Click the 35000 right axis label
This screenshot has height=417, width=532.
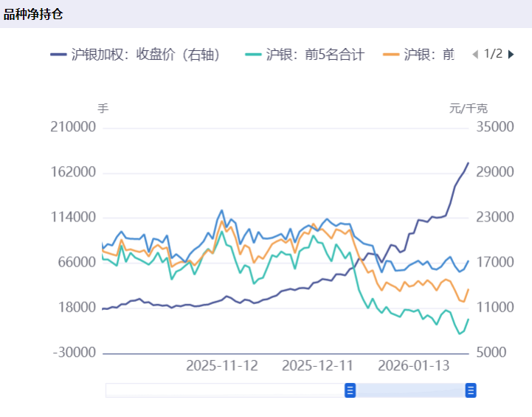tap(494, 127)
